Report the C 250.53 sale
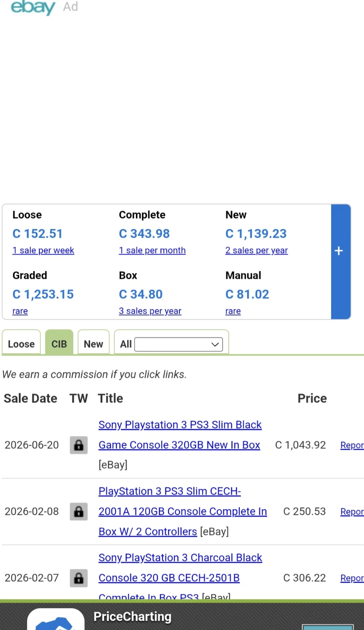 352,511
